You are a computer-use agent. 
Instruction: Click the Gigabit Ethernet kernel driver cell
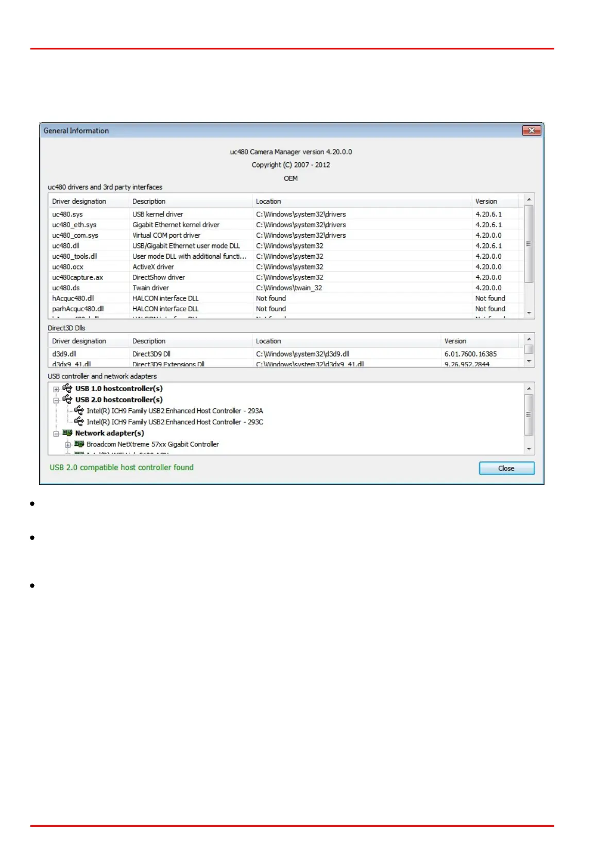click(x=176, y=225)
